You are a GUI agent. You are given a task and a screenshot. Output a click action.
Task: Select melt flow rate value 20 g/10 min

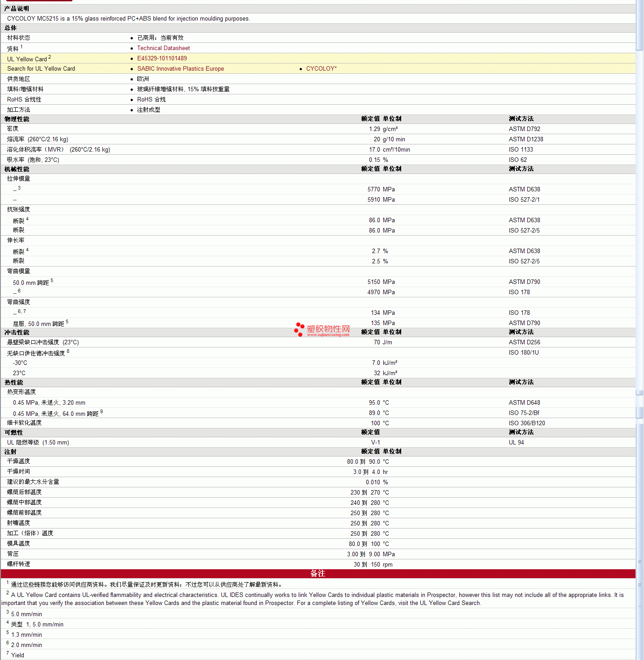point(389,140)
